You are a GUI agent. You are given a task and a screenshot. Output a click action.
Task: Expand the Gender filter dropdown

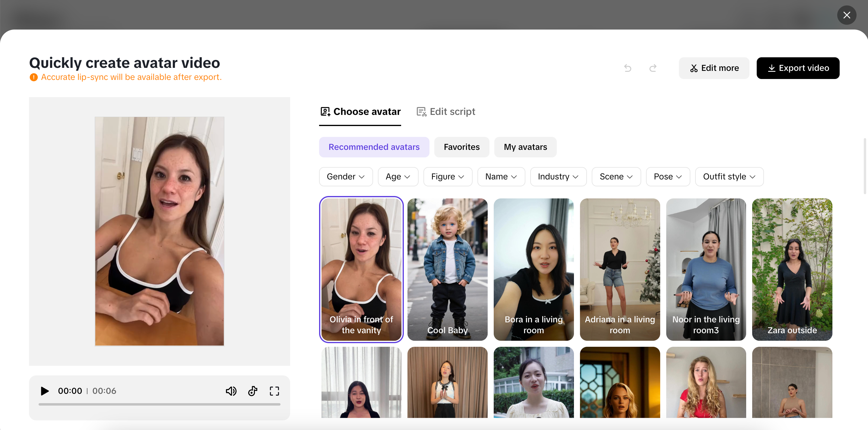(346, 177)
